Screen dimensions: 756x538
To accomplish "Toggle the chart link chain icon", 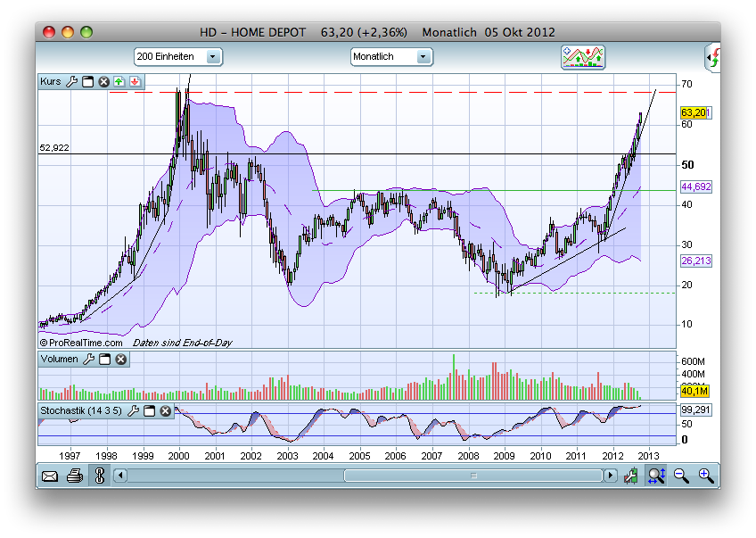I will point(100,476).
